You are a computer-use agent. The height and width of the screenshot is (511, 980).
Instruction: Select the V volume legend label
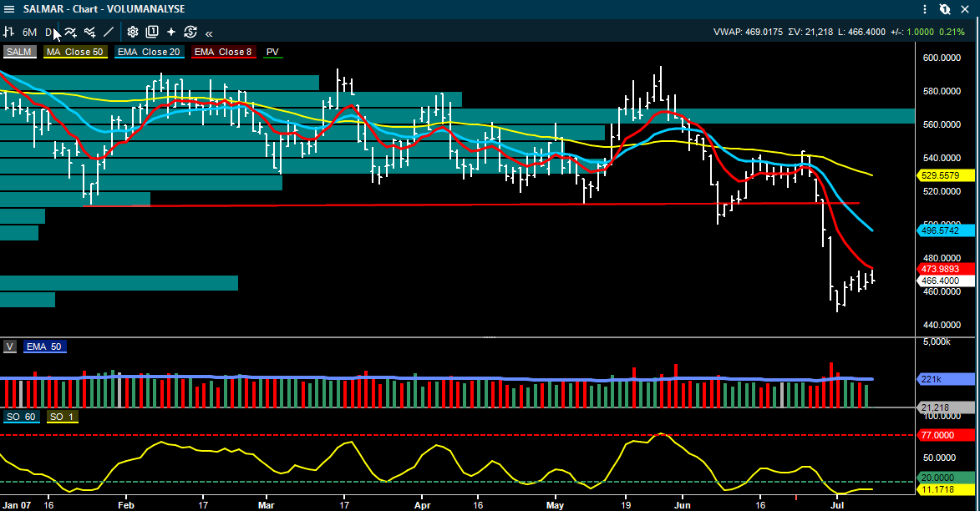pyautogui.click(x=9, y=347)
